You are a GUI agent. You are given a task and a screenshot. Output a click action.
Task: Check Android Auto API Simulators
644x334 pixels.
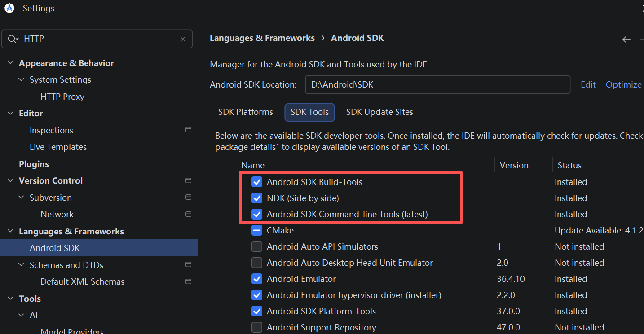257,246
